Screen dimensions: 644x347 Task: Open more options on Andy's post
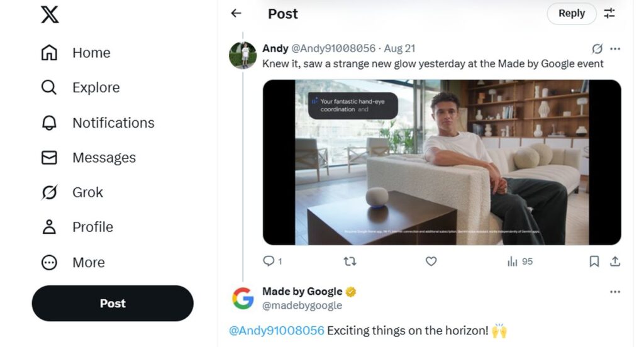pos(615,48)
